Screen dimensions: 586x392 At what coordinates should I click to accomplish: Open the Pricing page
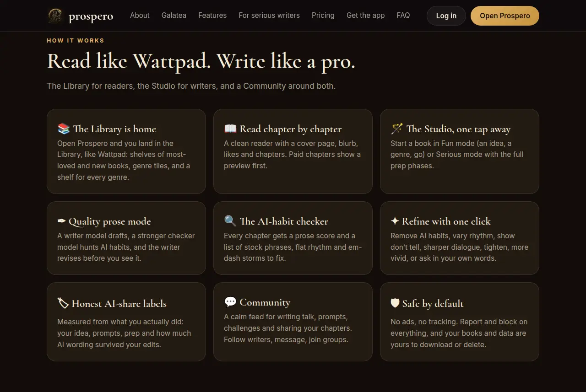323,16
